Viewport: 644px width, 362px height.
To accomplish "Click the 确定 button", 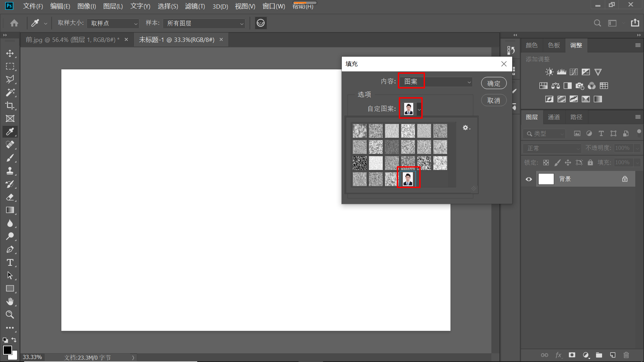I will 494,83.
